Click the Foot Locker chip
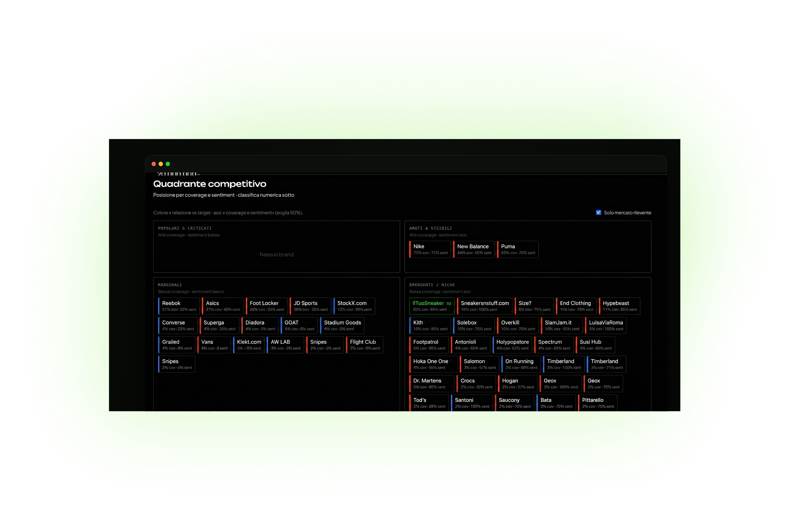812x519 pixels. (266, 306)
